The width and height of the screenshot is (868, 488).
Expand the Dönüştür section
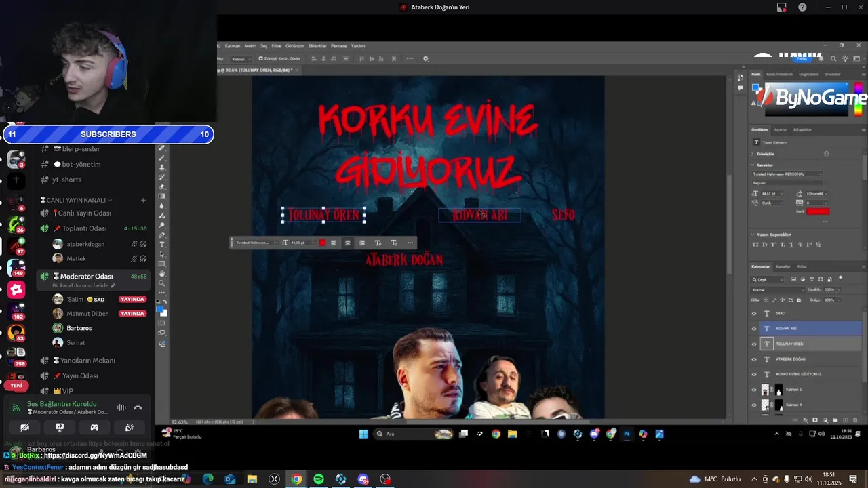pos(753,154)
